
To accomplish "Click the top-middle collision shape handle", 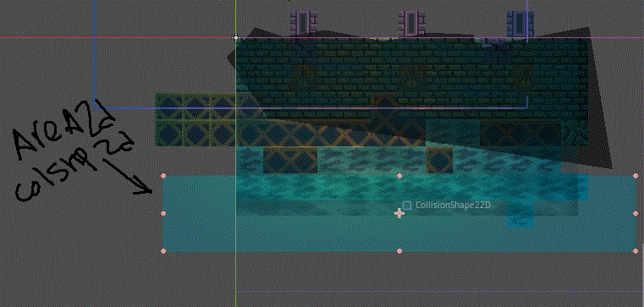I will click(399, 176).
